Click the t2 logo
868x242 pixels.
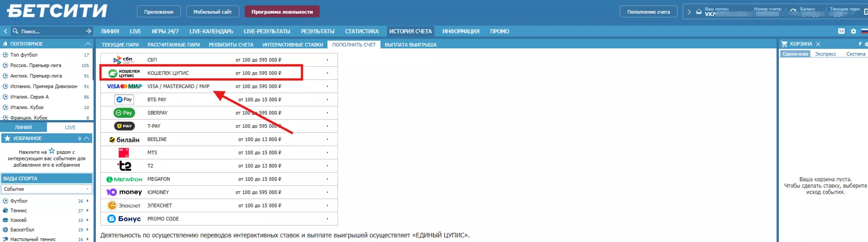(124, 166)
